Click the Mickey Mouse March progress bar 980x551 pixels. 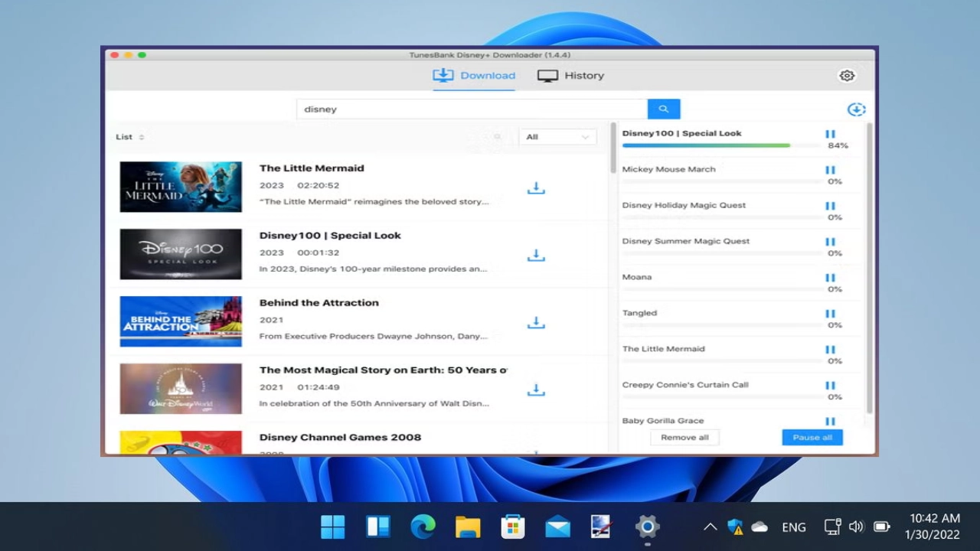(x=721, y=181)
